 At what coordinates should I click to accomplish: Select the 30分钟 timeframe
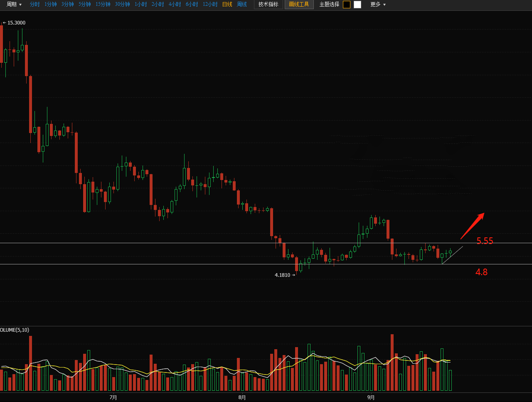(x=123, y=5)
